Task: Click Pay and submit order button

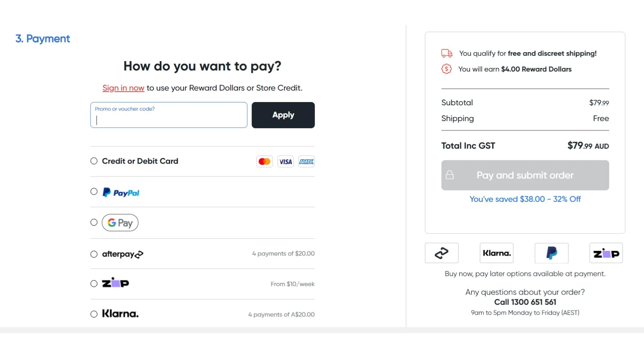Action: [x=525, y=175]
